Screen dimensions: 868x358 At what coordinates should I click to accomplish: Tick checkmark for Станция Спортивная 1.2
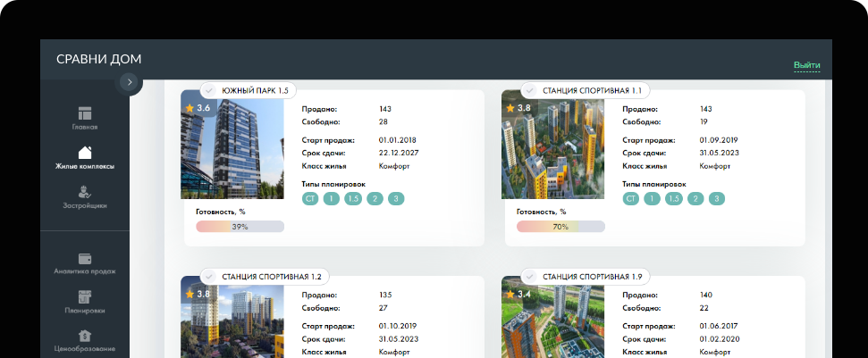pos(208,276)
